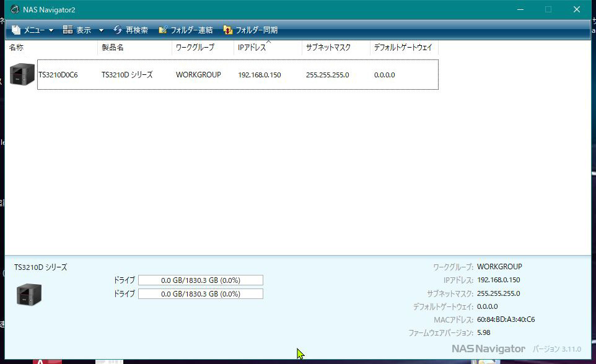Click the フォルダー連結 folder link icon
This screenshot has height=364, width=596.
[x=163, y=30]
